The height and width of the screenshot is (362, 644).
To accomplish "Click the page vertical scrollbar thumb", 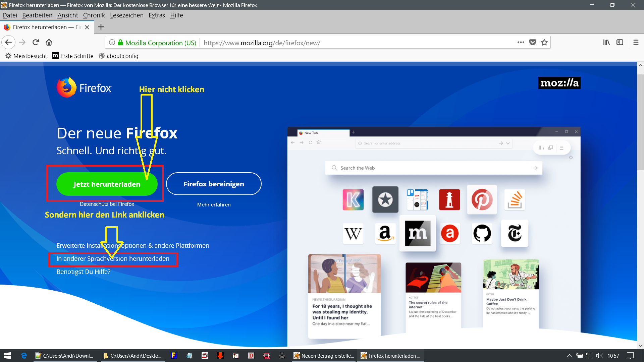I will (x=640, y=122).
